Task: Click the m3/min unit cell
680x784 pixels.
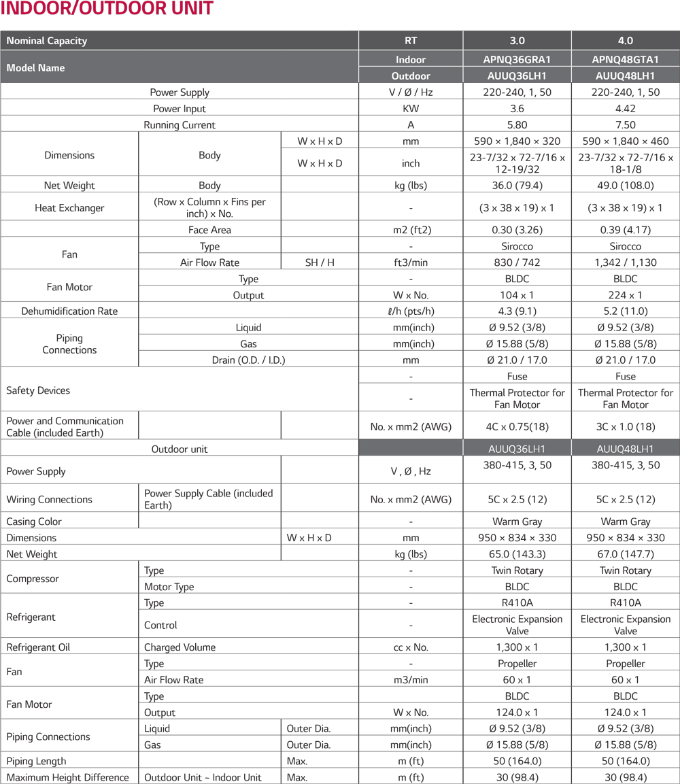Action: click(x=411, y=679)
